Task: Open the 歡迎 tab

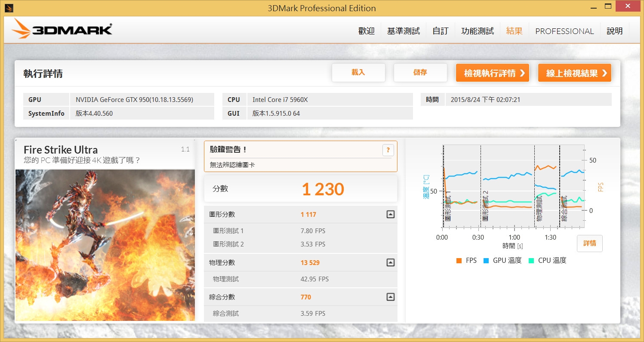Action: pyautogui.click(x=367, y=31)
